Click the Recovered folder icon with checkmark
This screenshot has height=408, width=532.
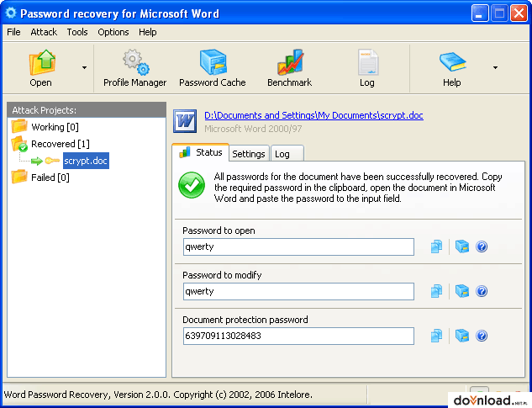(x=19, y=144)
